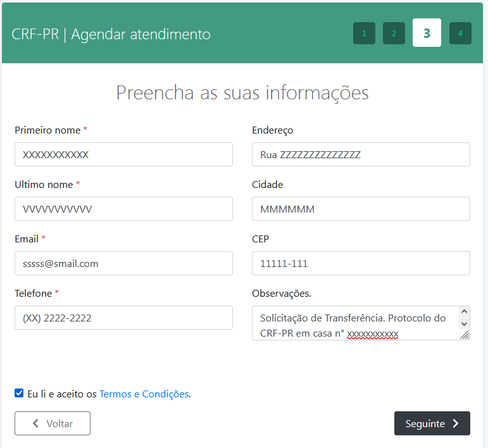Jump to step 4 indicator
Image resolution: width=488 pixels, height=448 pixels.
point(460,34)
